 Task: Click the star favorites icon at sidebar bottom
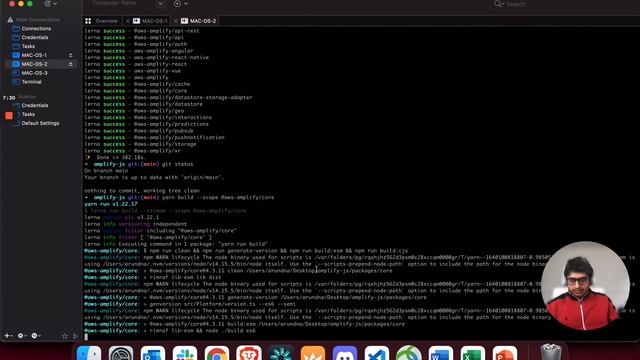click(64, 336)
